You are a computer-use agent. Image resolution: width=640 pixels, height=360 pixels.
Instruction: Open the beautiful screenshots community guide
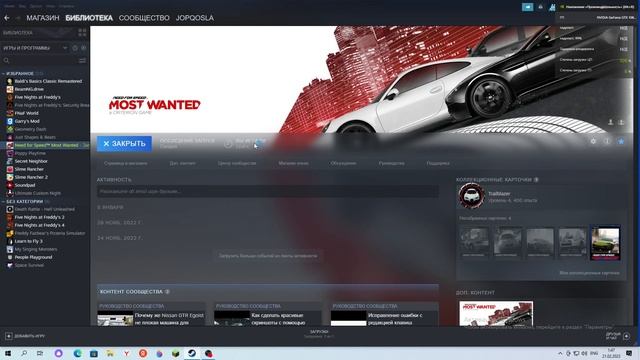(268, 314)
